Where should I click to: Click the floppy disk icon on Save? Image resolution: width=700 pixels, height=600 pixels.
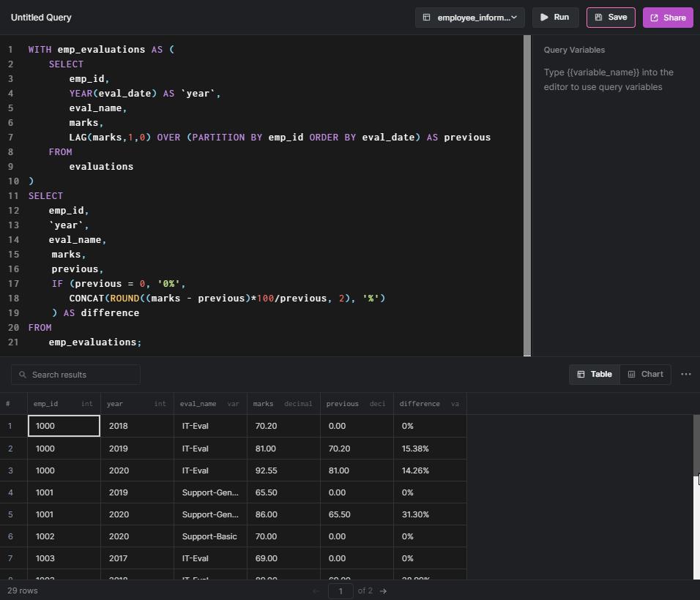click(x=599, y=18)
